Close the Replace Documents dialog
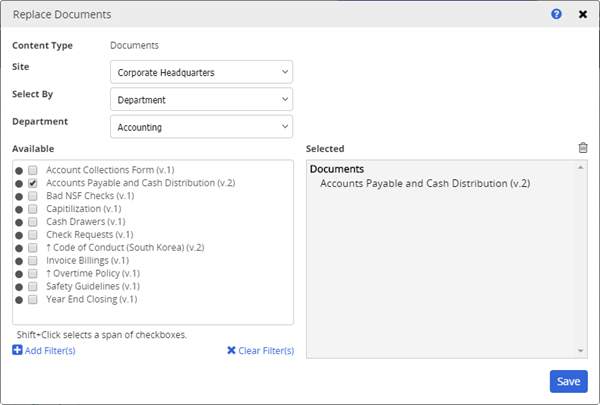 click(583, 15)
